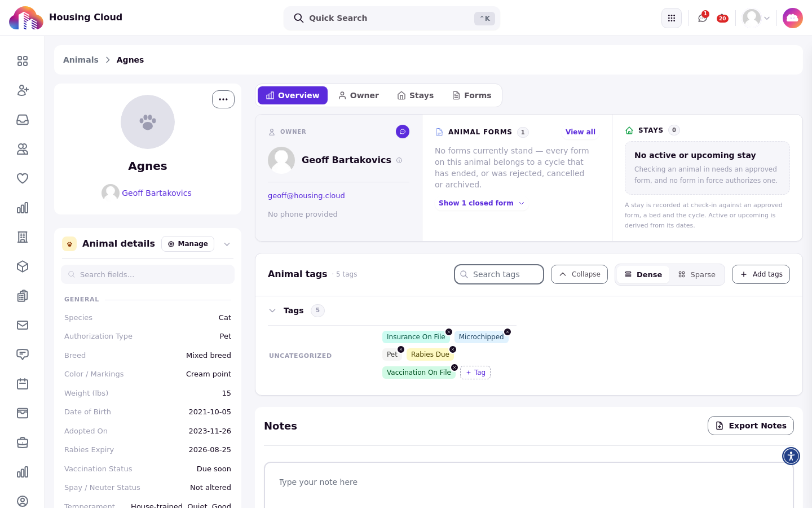Screen dimensions: 812x508
Task: Switch to the Stays tab
Action: (416, 95)
